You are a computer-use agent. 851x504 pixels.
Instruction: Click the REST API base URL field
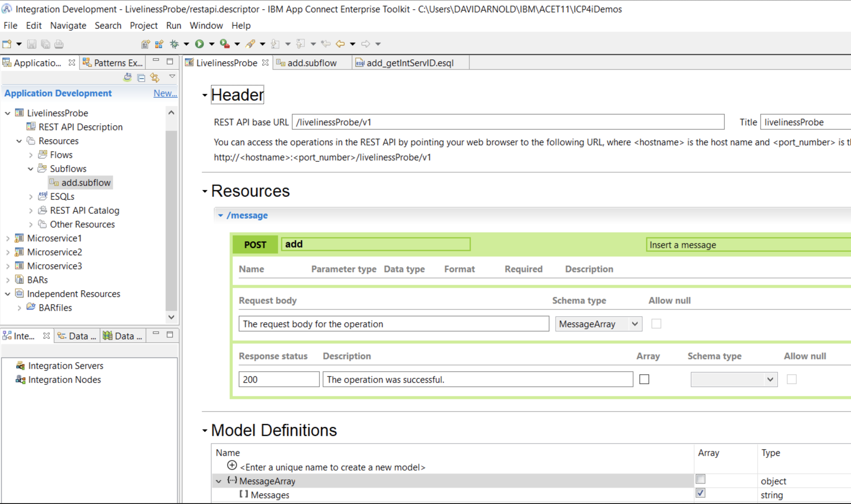tap(507, 122)
